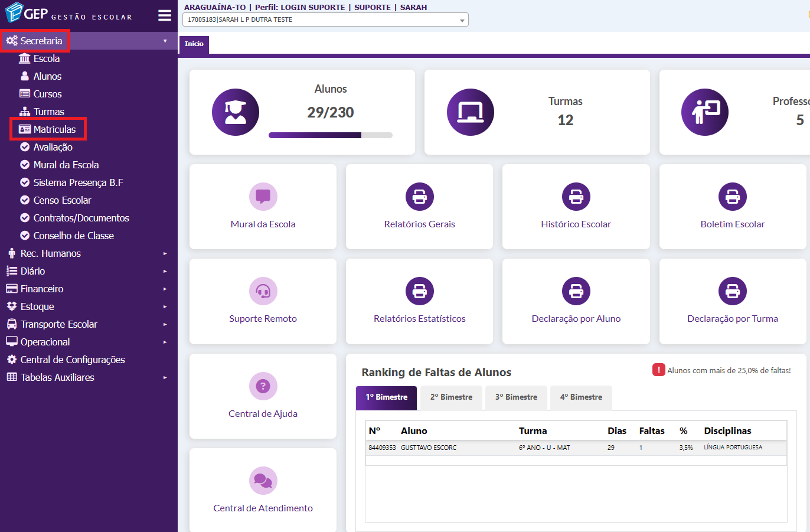This screenshot has width=810, height=532.
Task: Launch Suporte Remoto headset icon
Action: tap(263, 291)
